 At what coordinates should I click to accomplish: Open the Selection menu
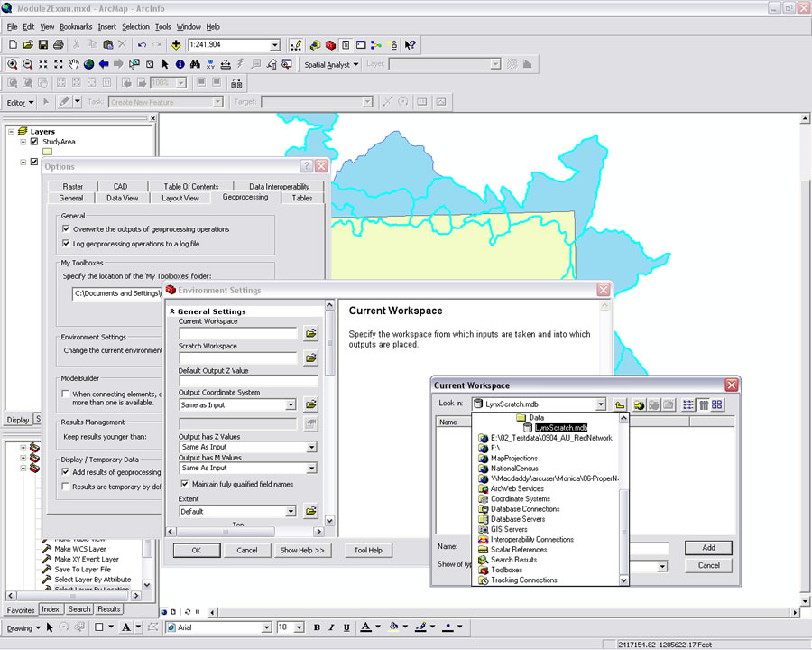pos(135,27)
